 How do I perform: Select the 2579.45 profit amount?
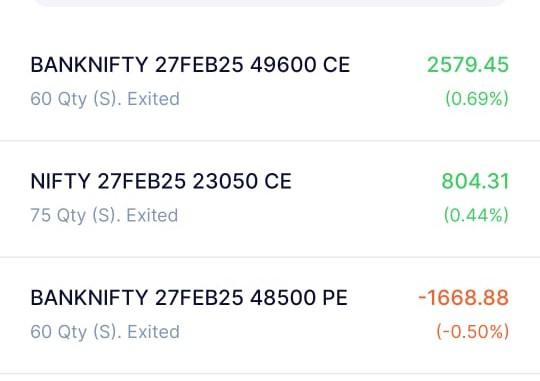(468, 65)
